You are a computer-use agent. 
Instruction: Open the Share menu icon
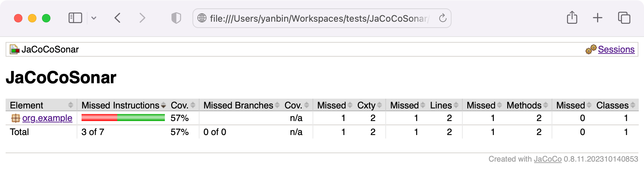pyautogui.click(x=572, y=17)
